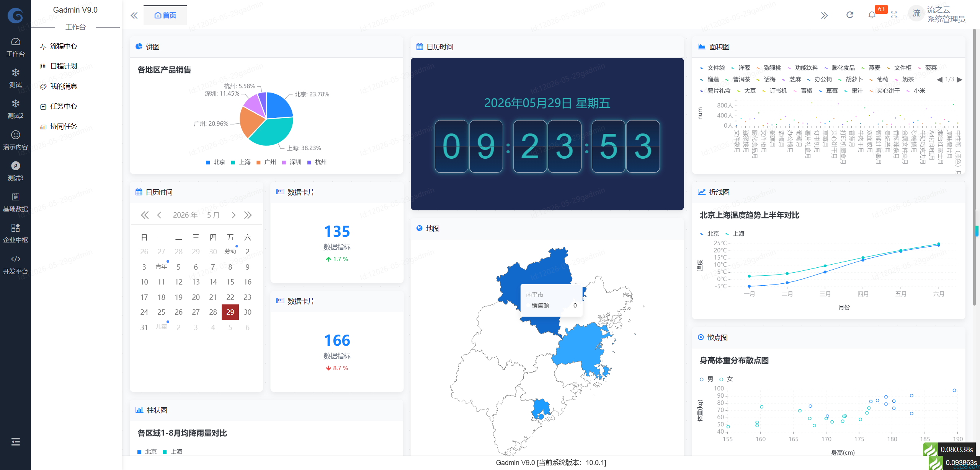Select date 15 in the calendar
The width and height of the screenshot is (980, 470).
pyautogui.click(x=230, y=282)
